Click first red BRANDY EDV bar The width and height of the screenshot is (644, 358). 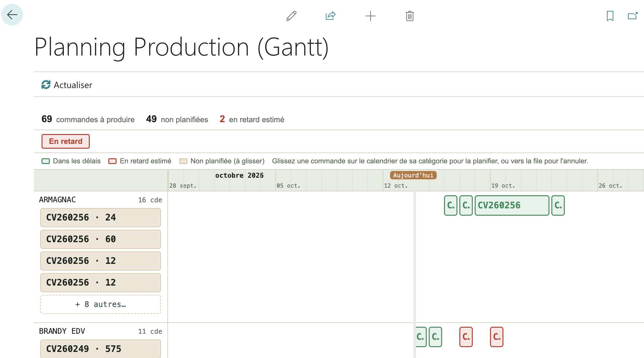(466, 337)
